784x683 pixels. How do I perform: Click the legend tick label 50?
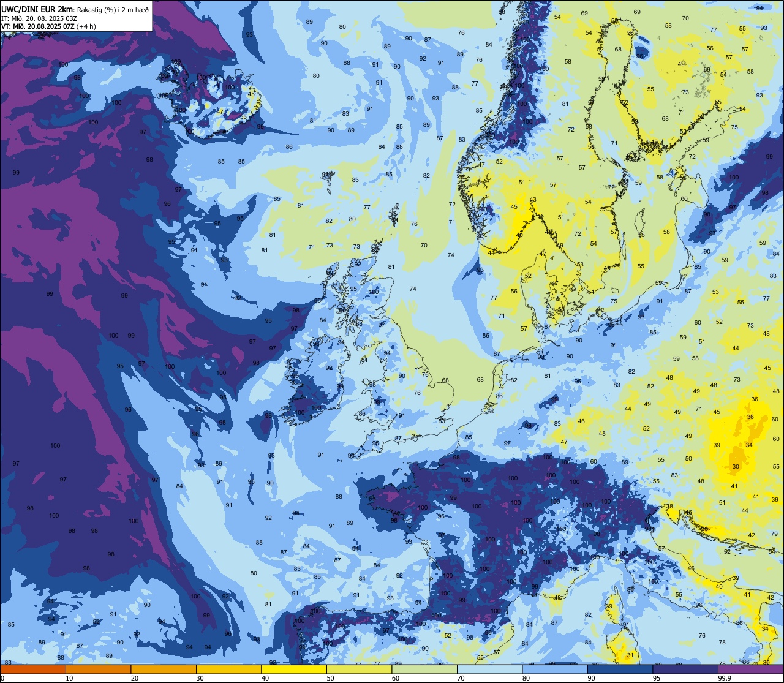pos(330,678)
